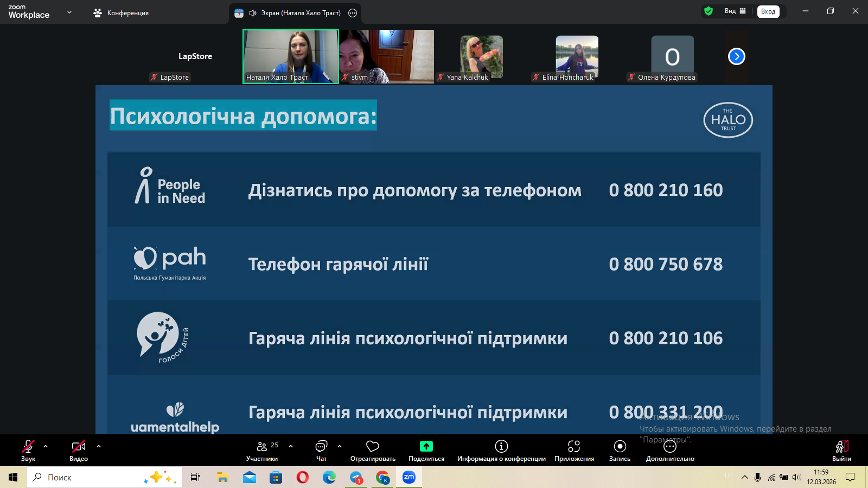
Task: Open the Apps icon in toolbar
Action: (x=574, y=446)
